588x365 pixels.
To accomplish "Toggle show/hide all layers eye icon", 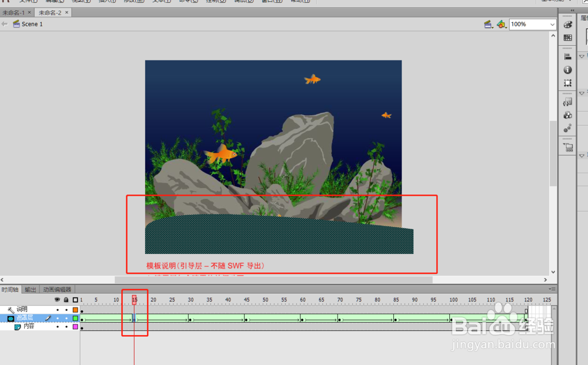I will click(57, 300).
